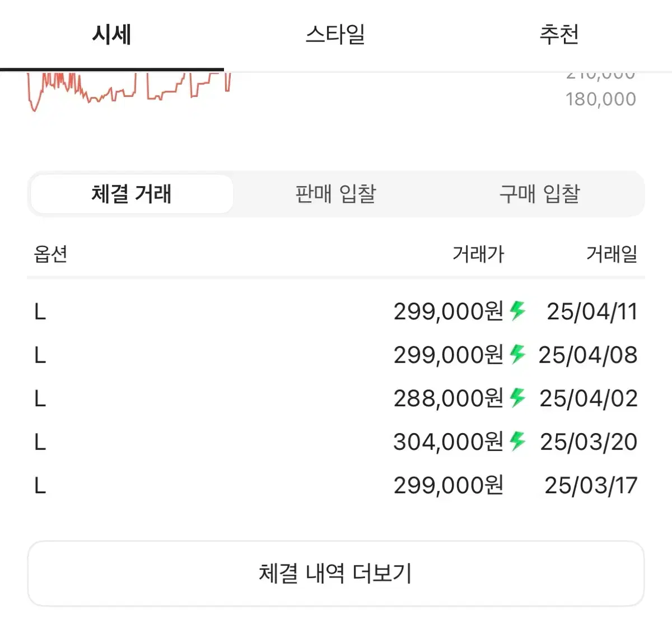Click lightning icon on 25/04/02 trade
Image resolution: width=672 pixels, height=641 pixels.
click(517, 398)
